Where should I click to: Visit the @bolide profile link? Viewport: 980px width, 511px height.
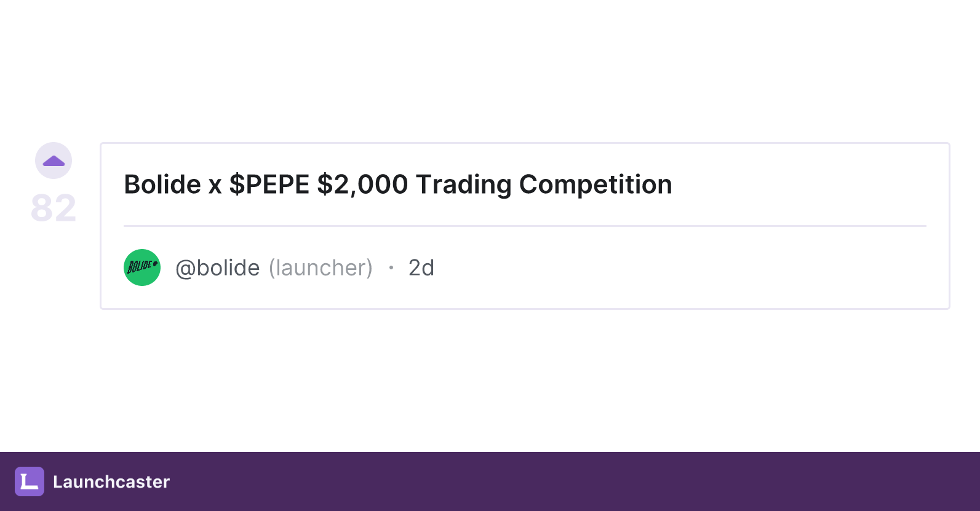click(x=218, y=268)
